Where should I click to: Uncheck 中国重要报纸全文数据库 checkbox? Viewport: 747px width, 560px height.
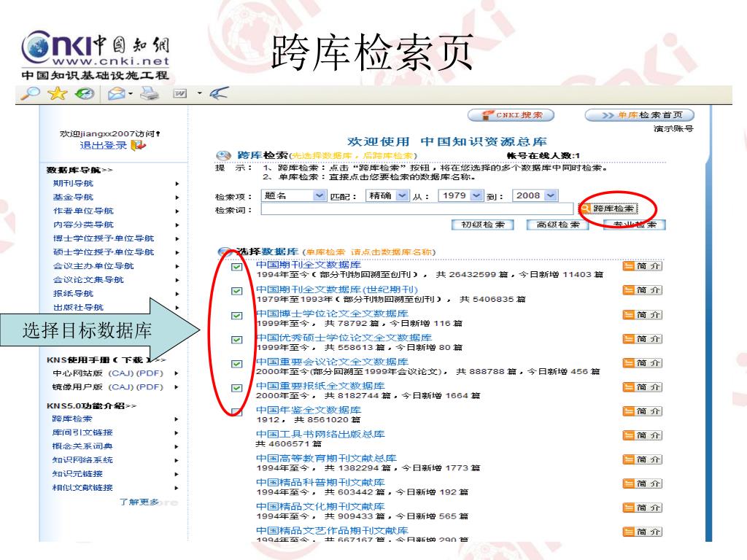[236, 388]
